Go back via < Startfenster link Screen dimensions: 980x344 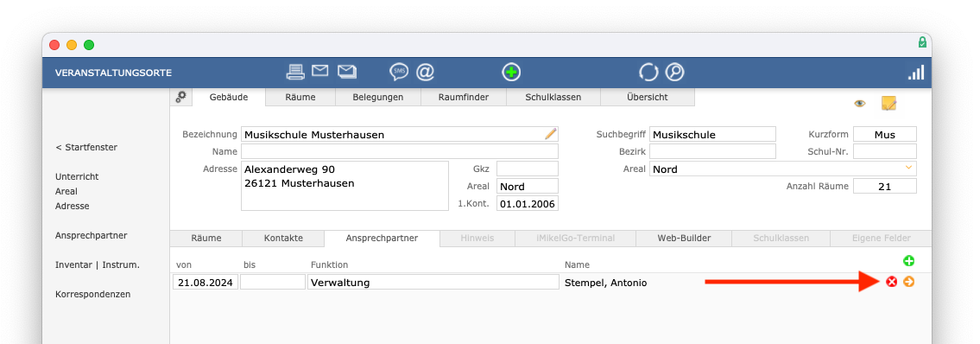pyautogui.click(x=86, y=148)
